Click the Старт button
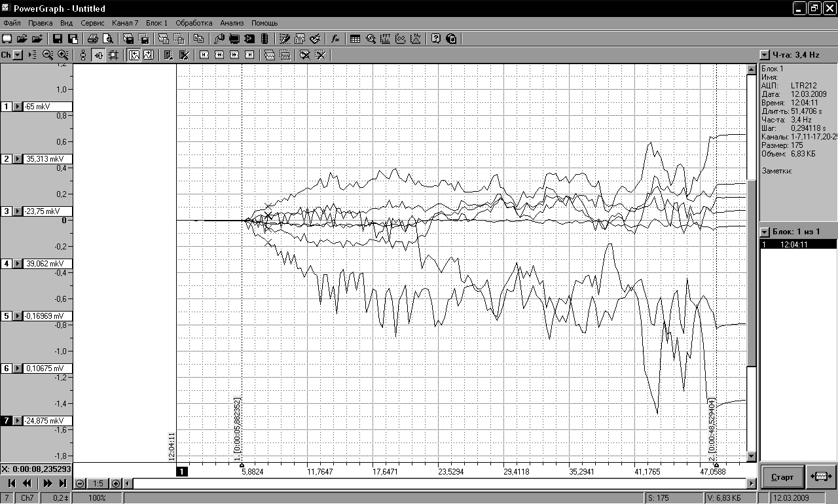 pyautogui.click(x=782, y=477)
